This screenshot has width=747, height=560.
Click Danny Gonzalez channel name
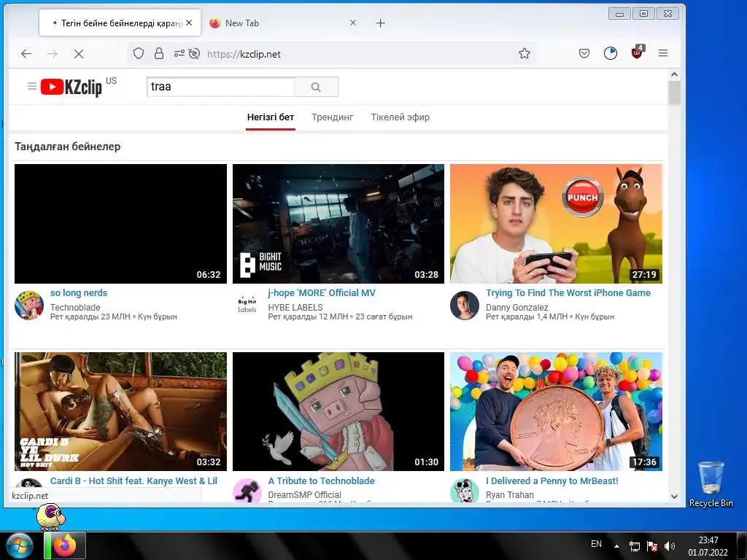(517, 307)
